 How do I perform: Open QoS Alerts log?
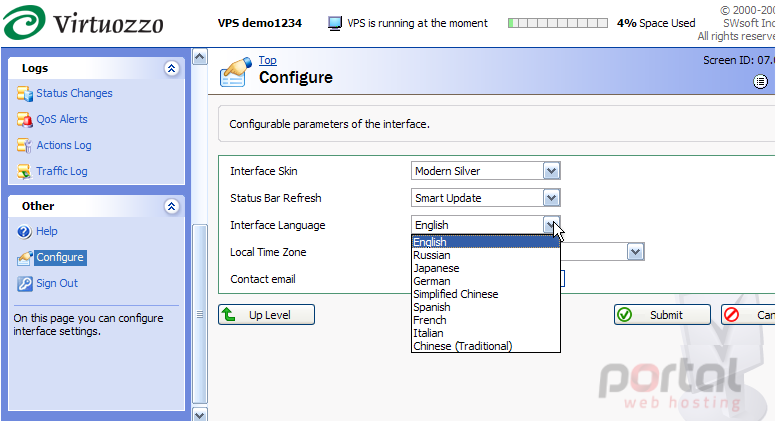(x=62, y=119)
